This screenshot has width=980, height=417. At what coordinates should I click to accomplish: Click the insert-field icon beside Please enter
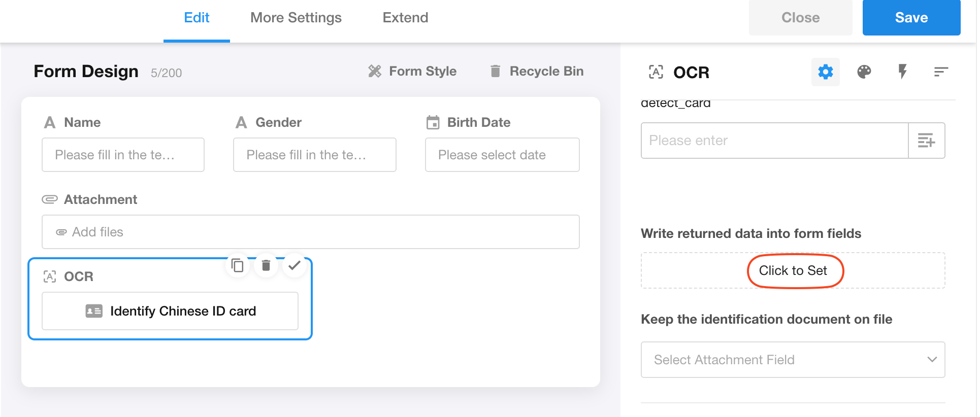pyautogui.click(x=926, y=141)
